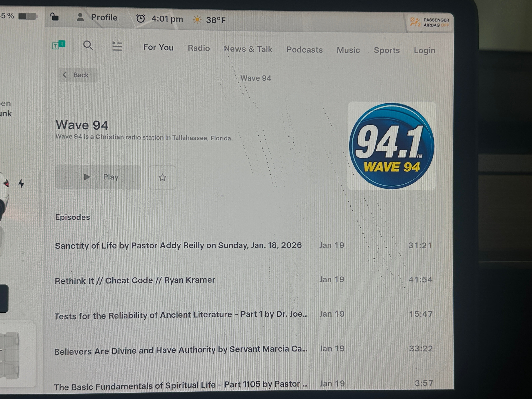Click the search magnifier icon
Screen dimensions: 532x399
88,45
